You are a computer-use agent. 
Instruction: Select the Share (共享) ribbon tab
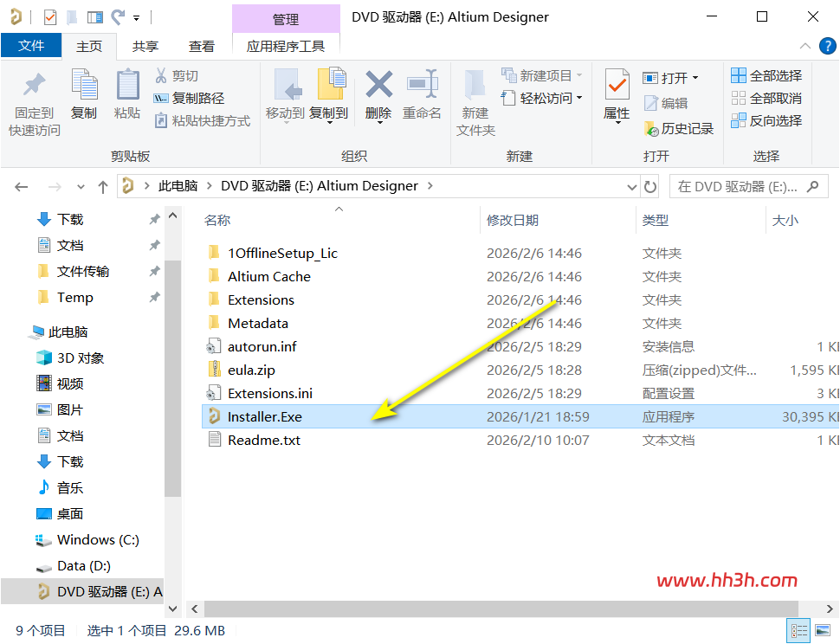click(145, 47)
